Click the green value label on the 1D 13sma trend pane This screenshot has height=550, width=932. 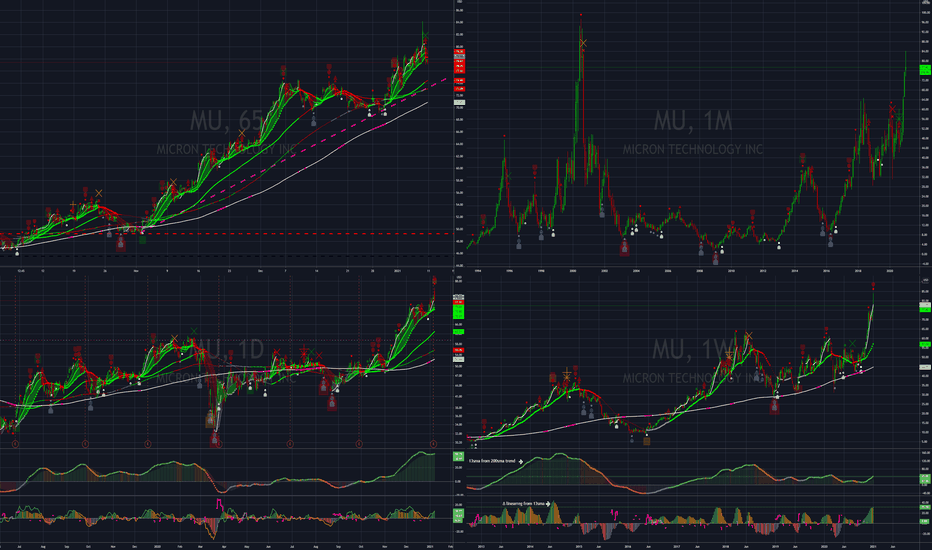pos(459,457)
